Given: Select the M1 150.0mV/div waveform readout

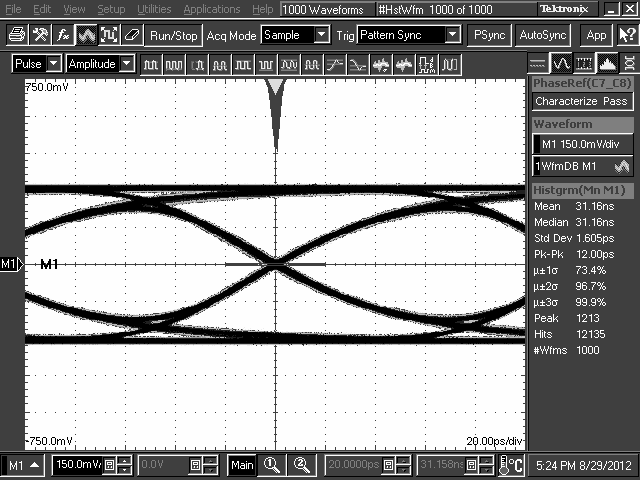Looking at the screenshot, I should click(x=582, y=144).
